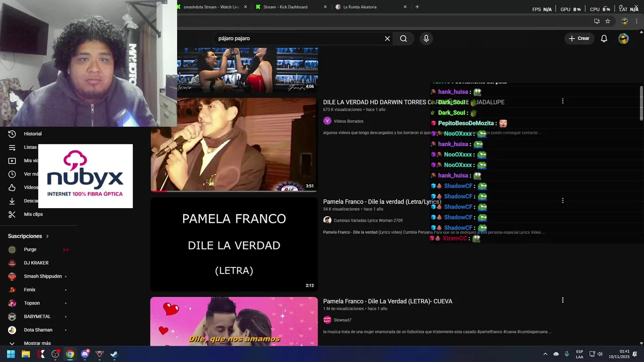Switch to smashdota Stream tab
The width and height of the screenshot is (644, 362).
(x=210, y=7)
